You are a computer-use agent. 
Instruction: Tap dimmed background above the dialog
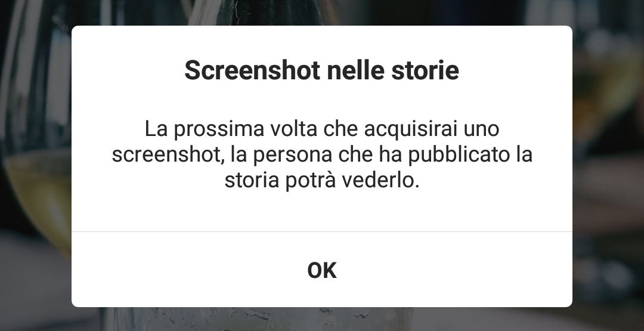coord(322,13)
